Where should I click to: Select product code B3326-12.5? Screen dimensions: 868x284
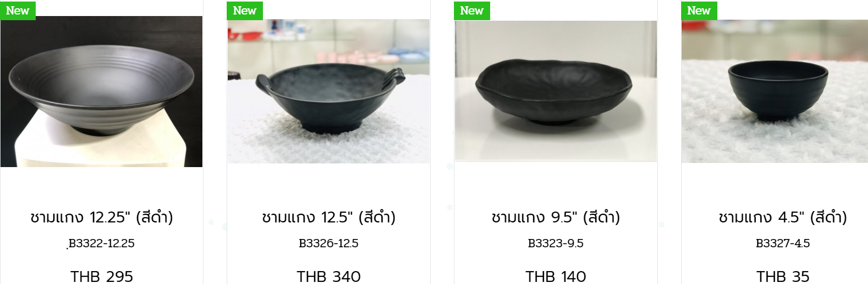click(x=329, y=243)
